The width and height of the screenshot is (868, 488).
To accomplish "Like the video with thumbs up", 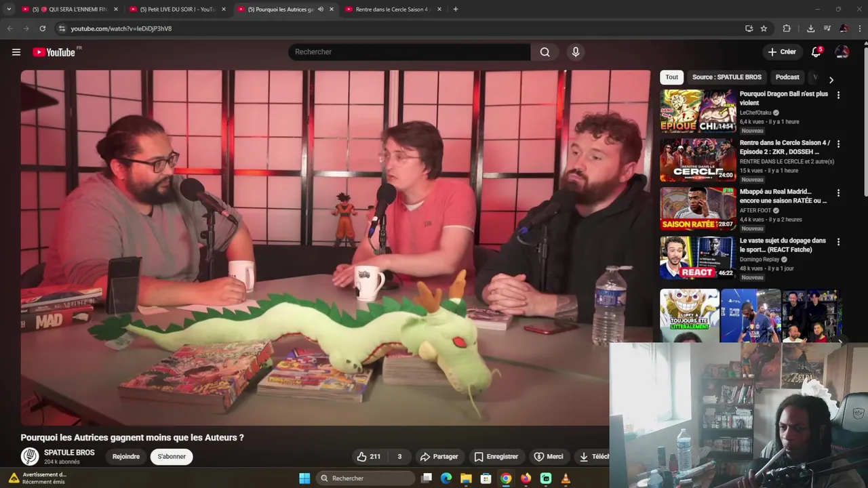I will (x=368, y=457).
